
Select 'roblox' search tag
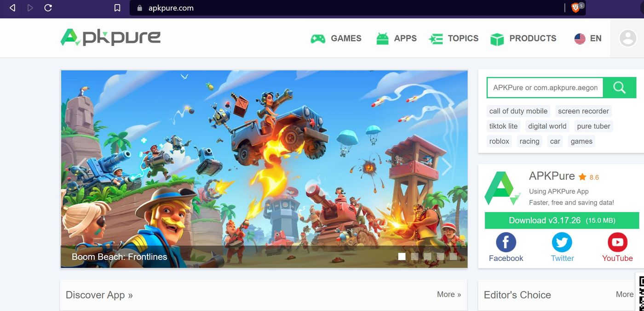pyautogui.click(x=499, y=141)
